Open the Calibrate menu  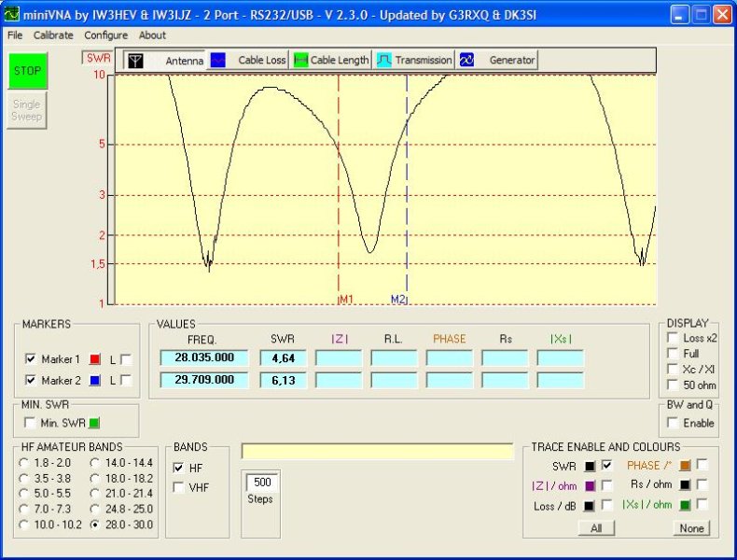click(53, 35)
